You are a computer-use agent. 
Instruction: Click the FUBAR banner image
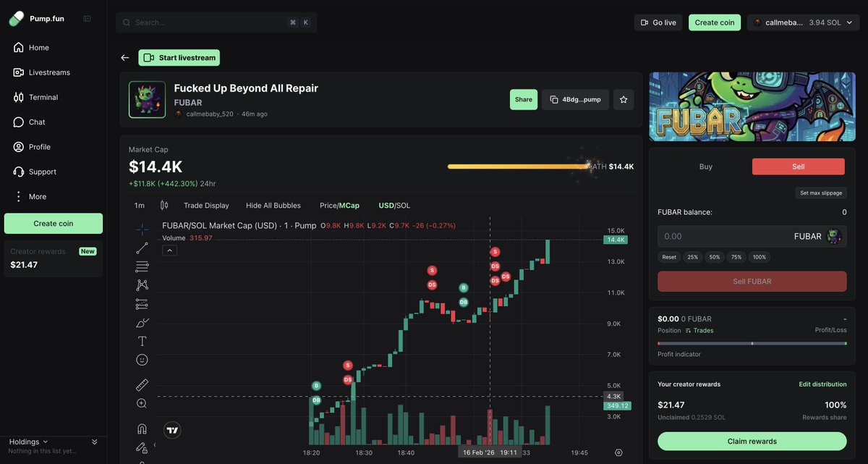(x=752, y=106)
